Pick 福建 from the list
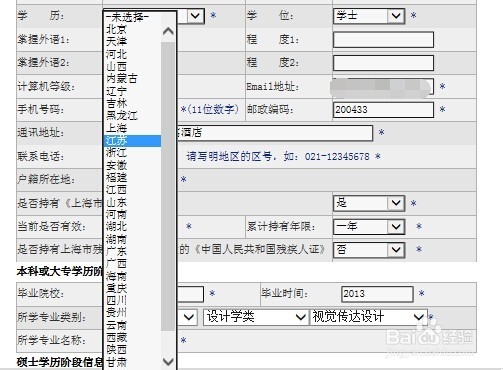503x370 pixels. click(133, 177)
